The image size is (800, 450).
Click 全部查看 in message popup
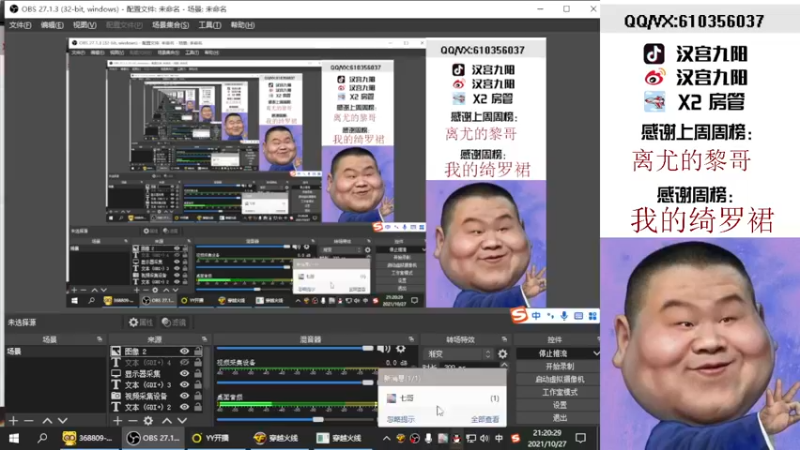[x=485, y=419]
